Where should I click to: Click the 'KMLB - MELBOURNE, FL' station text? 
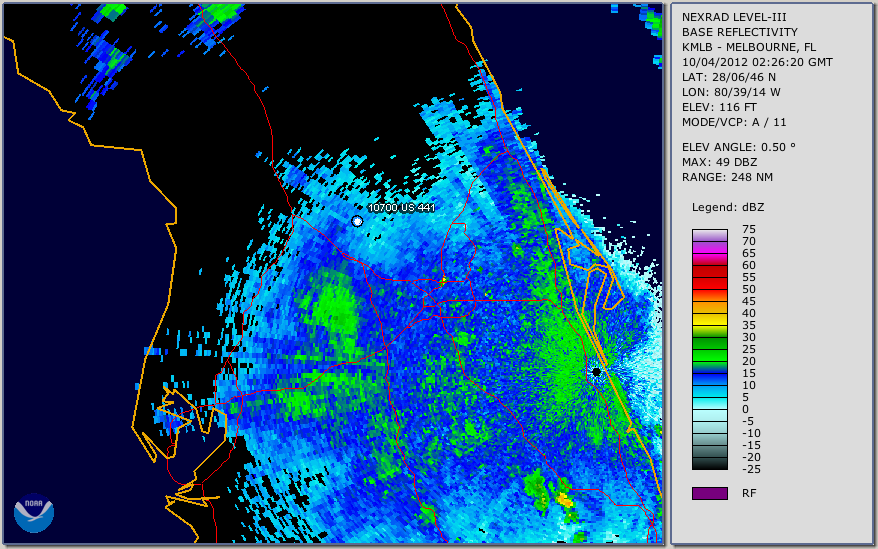pyautogui.click(x=749, y=47)
